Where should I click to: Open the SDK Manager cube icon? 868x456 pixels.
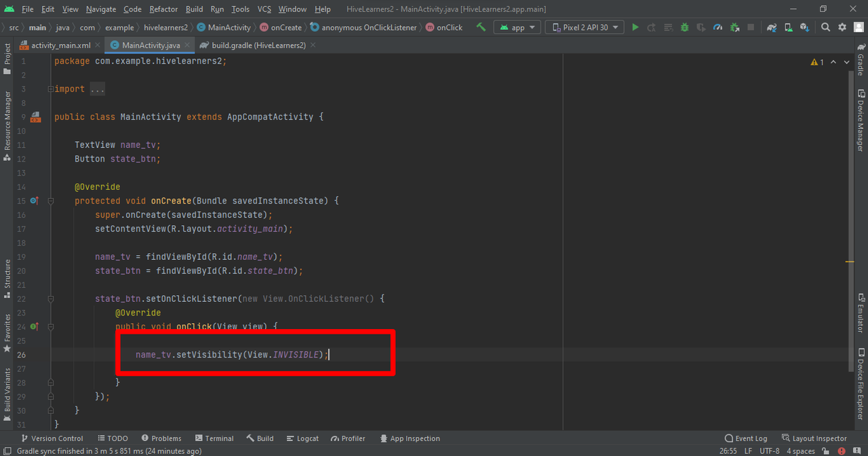[804, 27]
